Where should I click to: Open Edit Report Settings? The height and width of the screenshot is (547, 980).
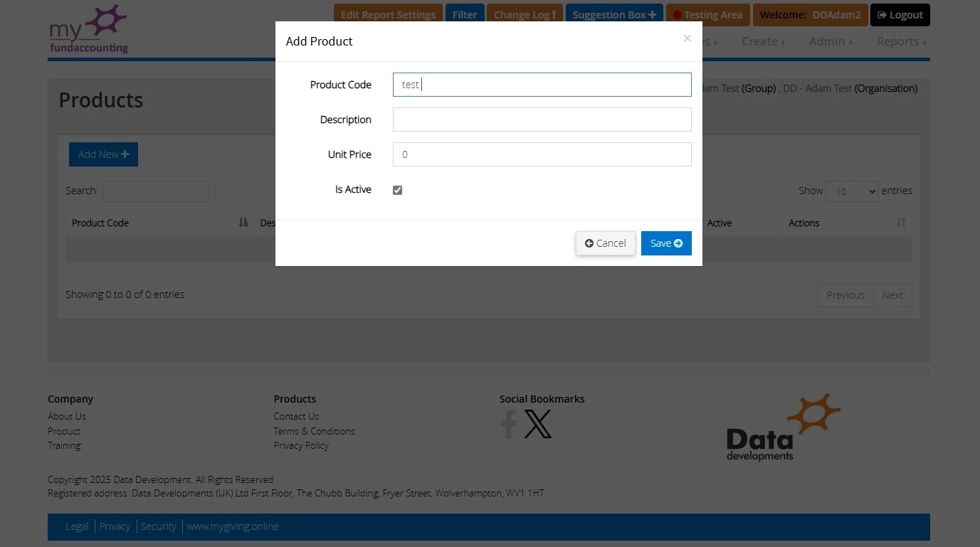coord(388,15)
